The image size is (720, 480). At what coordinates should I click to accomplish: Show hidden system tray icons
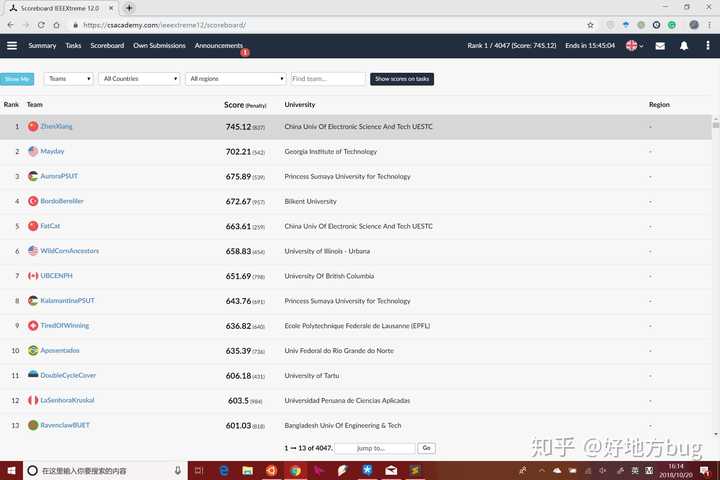pos(541,470)
